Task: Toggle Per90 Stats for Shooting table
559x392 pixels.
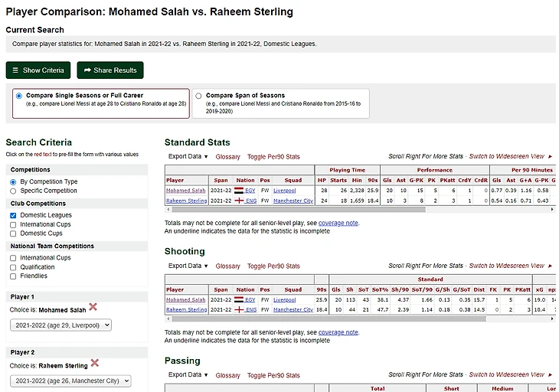Action: point(273,266)
